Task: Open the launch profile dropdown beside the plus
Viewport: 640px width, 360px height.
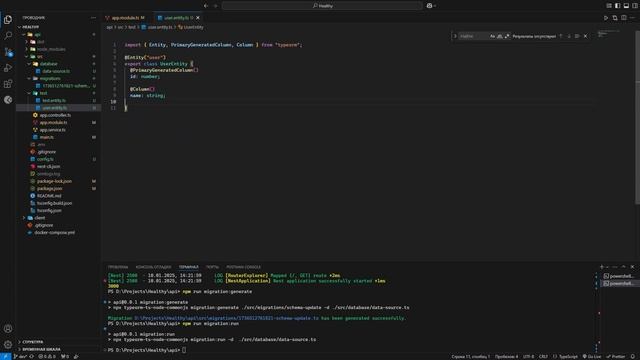Action: [x=607, y=267]
